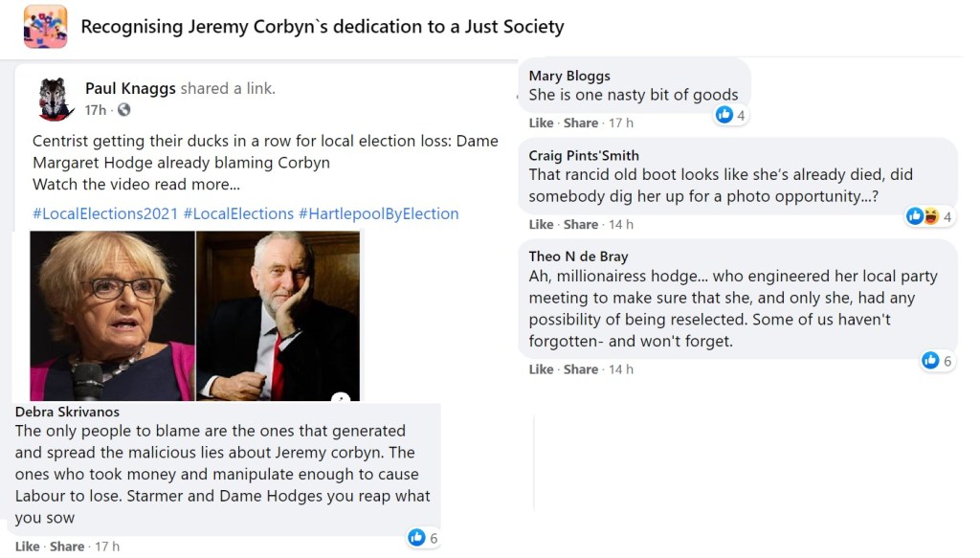Click the Margaret Hodge photo thumbnail

point(112,315)
